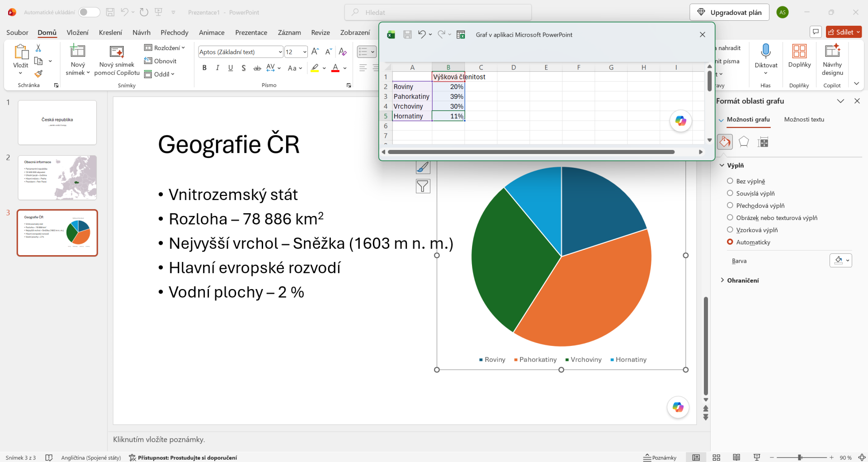The width and height of the screenshot is (868, 462).
Task: Toggle Automatické ukládání switch
Action: coord(89,12)
